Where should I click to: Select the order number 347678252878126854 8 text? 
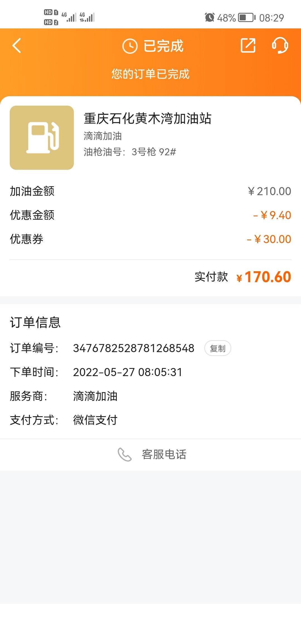[x=133, y=348]
